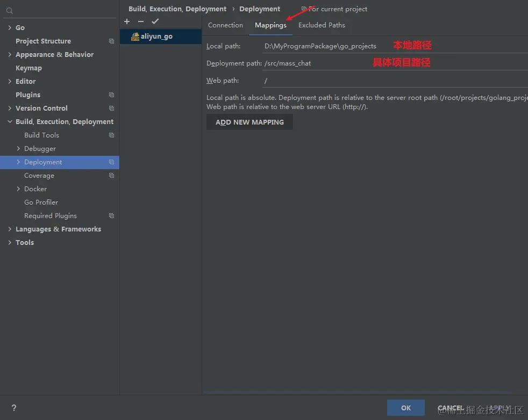Remove the selected server with minus icon
Viewport: 528px width, 420px height.
(x=141, y=21)
